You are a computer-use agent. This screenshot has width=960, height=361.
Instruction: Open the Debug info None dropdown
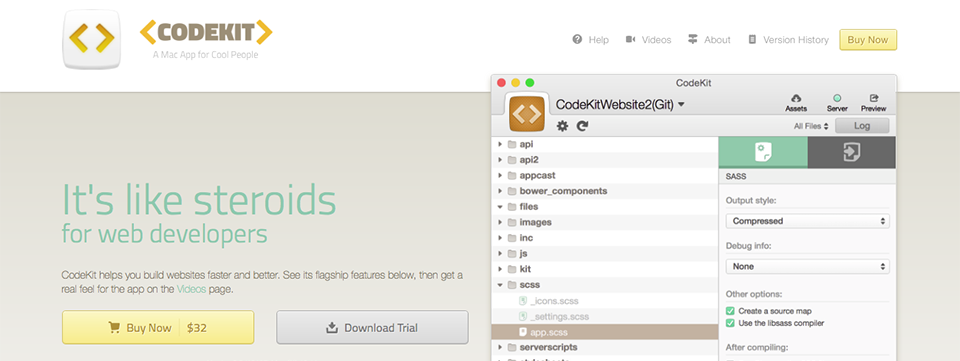click(808, 266)
